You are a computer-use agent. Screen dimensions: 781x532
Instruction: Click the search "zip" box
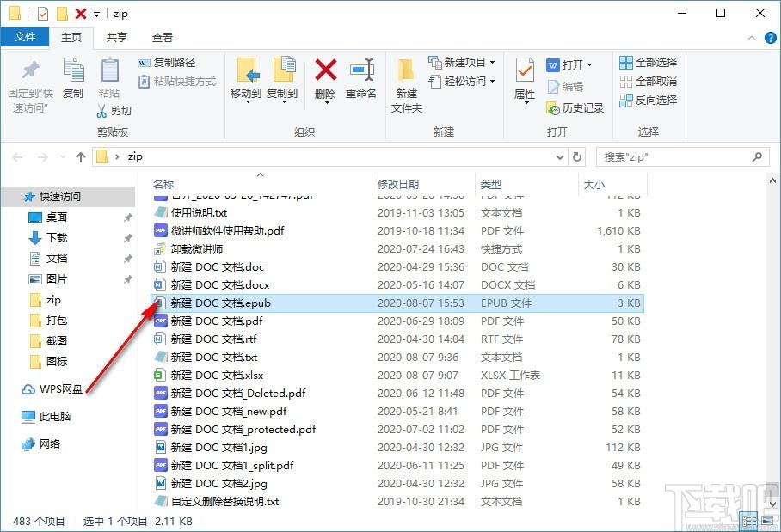681,157
